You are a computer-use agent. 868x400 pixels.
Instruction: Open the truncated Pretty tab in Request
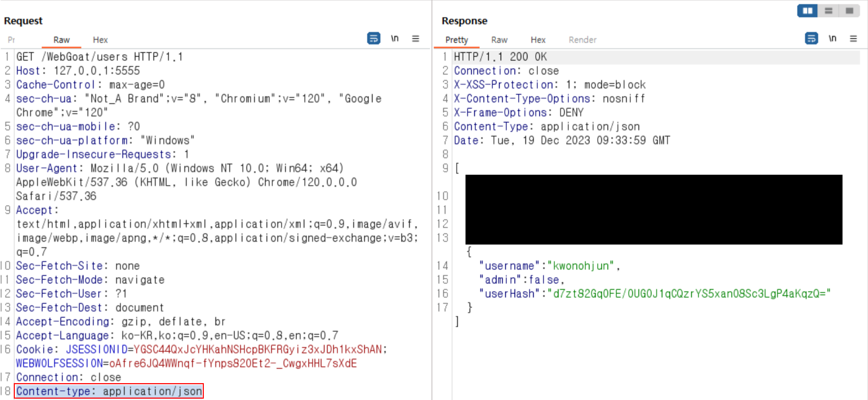click(11, 40)
